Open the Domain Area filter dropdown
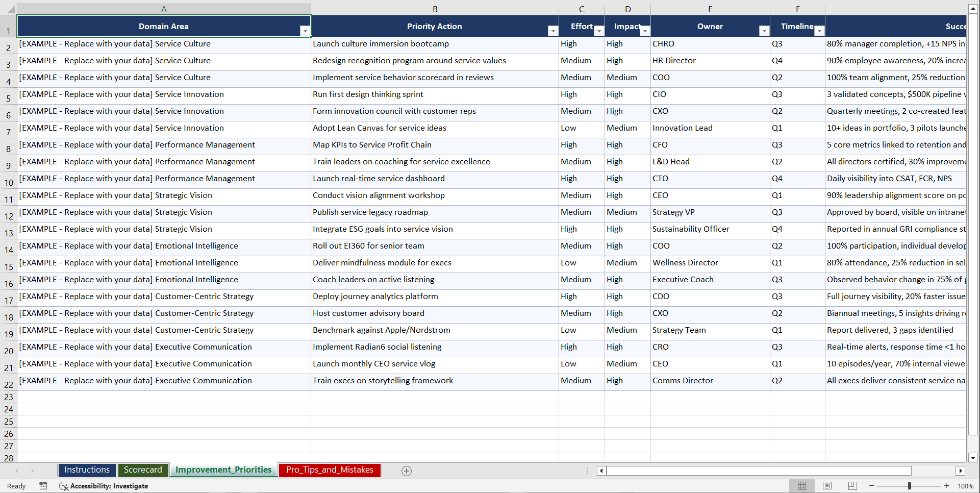Image resolution: width=980 pixels, height=493 pixels. tap(305, 31)
